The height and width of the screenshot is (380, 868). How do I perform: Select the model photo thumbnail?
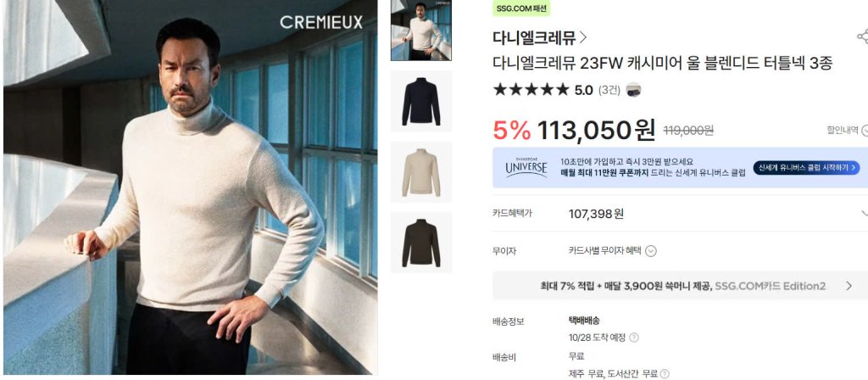(421, 30)
